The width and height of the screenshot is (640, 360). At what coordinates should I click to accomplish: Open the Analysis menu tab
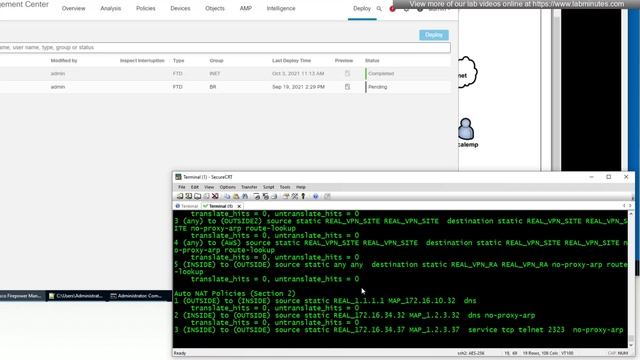click(x=111, y=9)
